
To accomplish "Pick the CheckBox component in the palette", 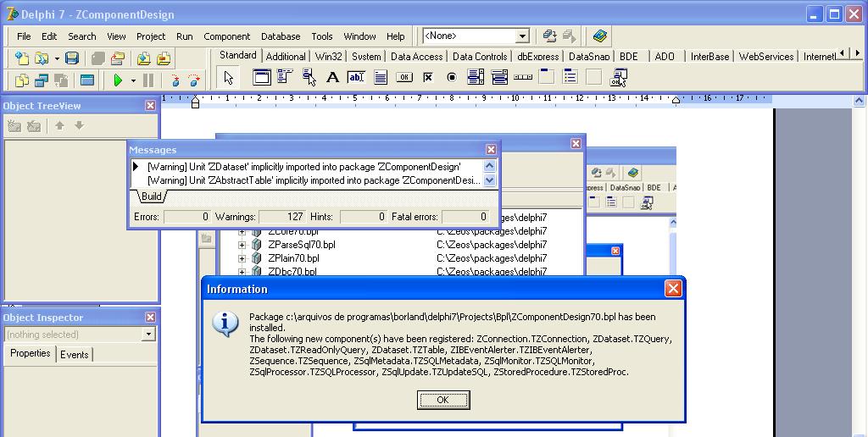I will click(x=428, y=78).
